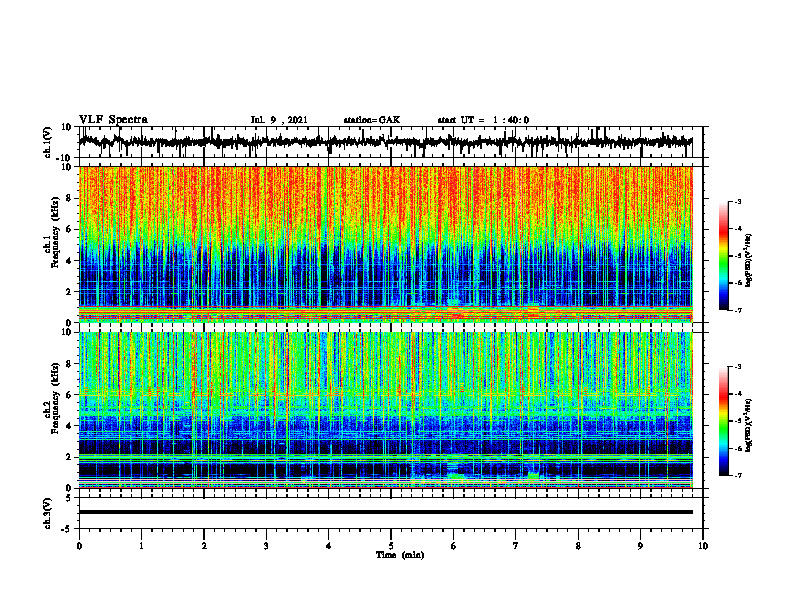Click the ch.1 color scale bar

point(724,256)
